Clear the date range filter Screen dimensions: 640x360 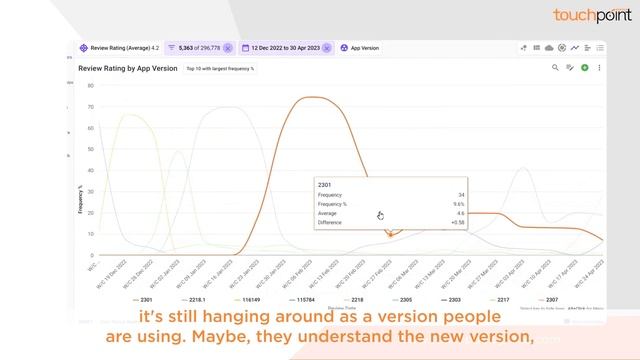pyautogui.click(x=327, y=48)
